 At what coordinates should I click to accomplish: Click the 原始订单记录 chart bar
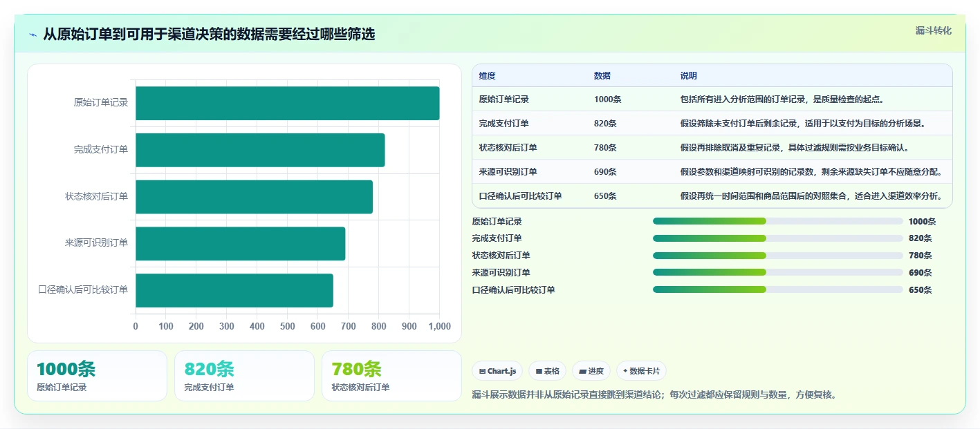point(288,103)
